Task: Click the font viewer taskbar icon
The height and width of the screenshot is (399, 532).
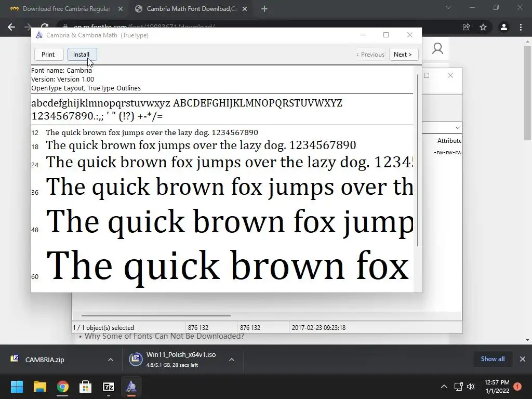Action: coord(131,387)
